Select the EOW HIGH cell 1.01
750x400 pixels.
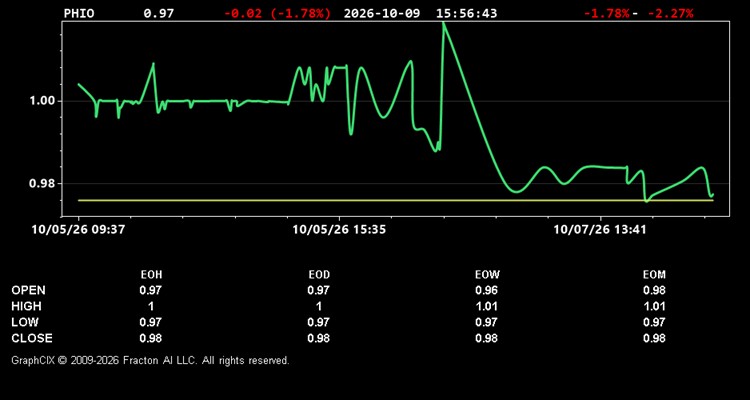pyautogui.click(x=486, y=306)
